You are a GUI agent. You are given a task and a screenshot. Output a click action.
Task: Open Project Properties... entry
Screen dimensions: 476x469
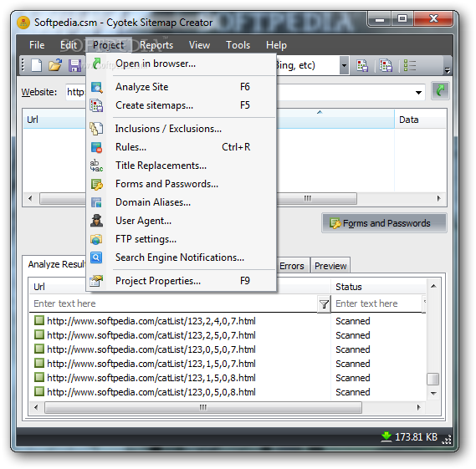(182, 281)
